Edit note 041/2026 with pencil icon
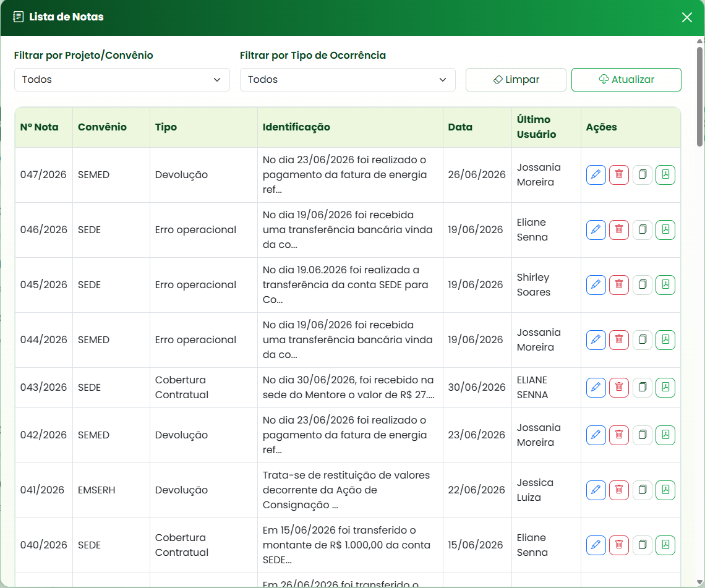The height and width of the screenshot is (588, 705). (596, 490)
